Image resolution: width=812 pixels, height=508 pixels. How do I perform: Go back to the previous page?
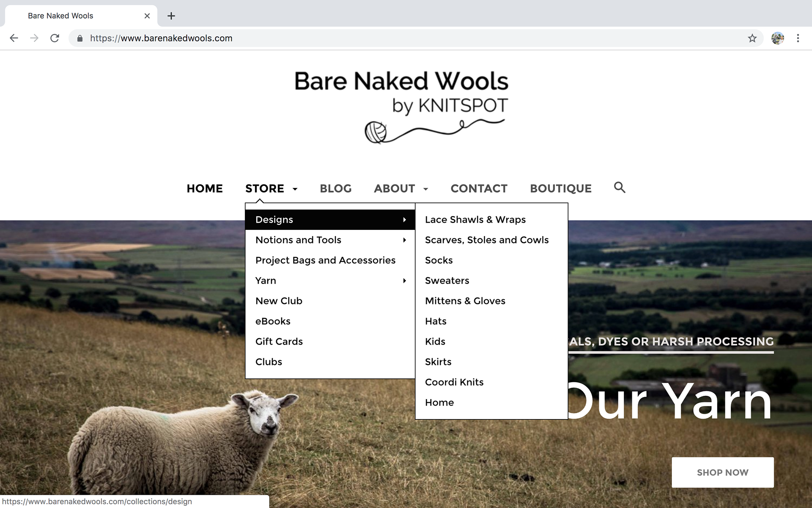coord(14,39)
